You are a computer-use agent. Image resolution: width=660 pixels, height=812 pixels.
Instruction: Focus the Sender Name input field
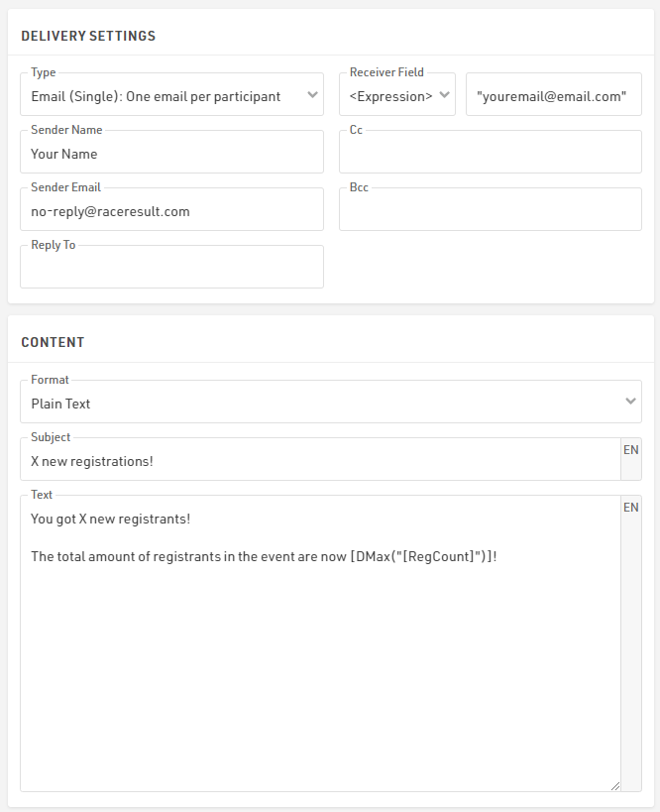(x=171, y=152)
